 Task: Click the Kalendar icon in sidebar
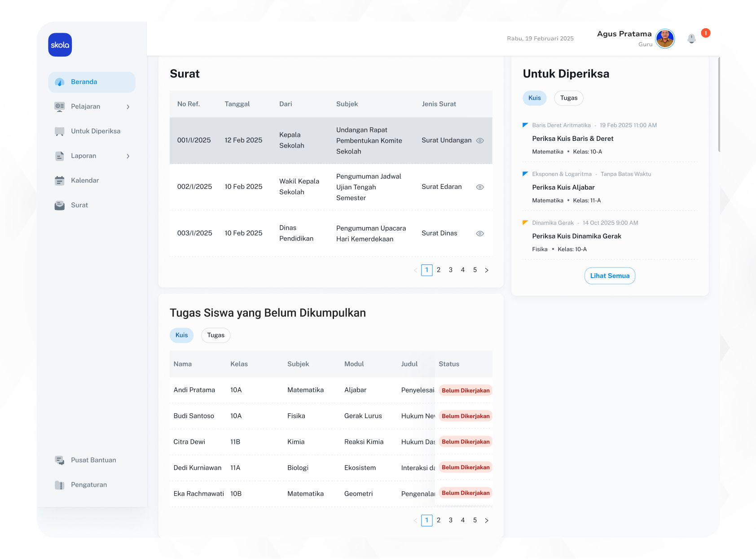coord(59,180)
